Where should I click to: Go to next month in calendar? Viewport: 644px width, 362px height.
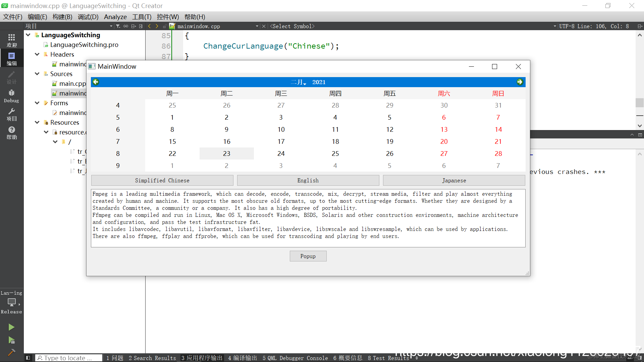coord(520,82)
